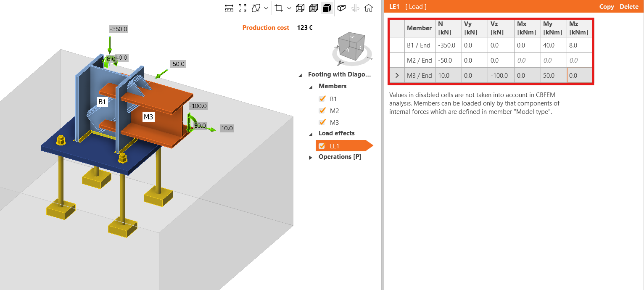Screen dimensions: 644x290
Task: Click the Mx [kNm] column header
Action: point(527,28)
